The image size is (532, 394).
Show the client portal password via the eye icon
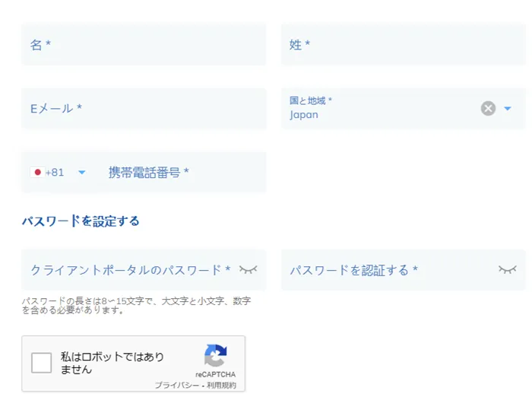coord(249,270)
